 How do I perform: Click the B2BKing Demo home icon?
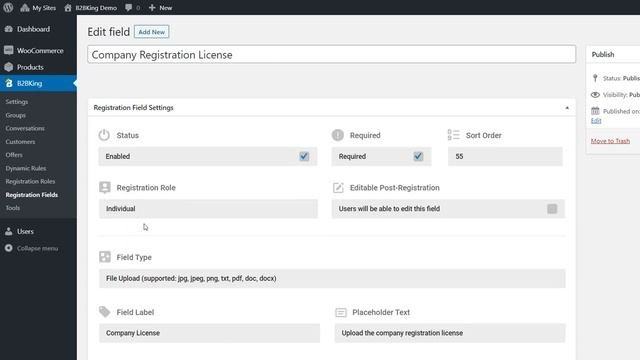click(68, 8)
